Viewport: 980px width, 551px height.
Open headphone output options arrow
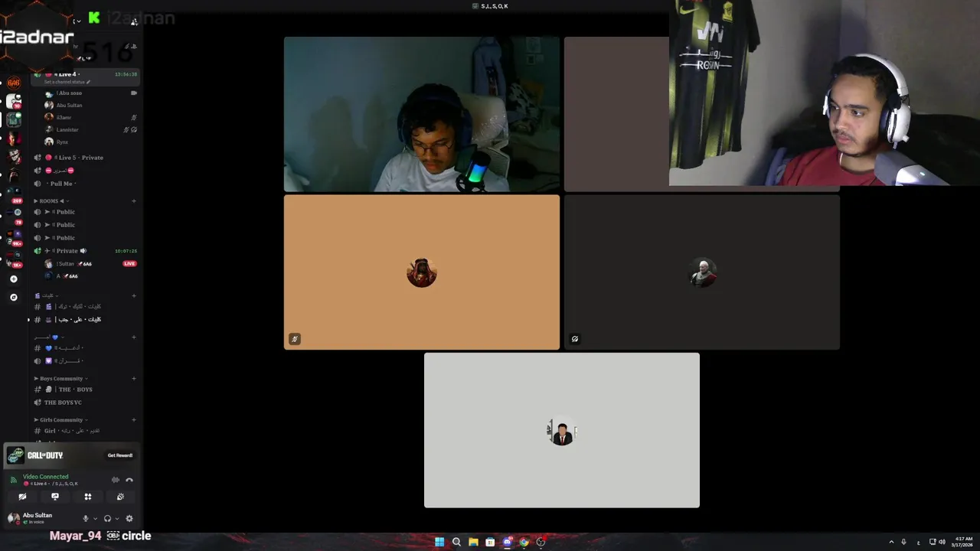(116, 518)
